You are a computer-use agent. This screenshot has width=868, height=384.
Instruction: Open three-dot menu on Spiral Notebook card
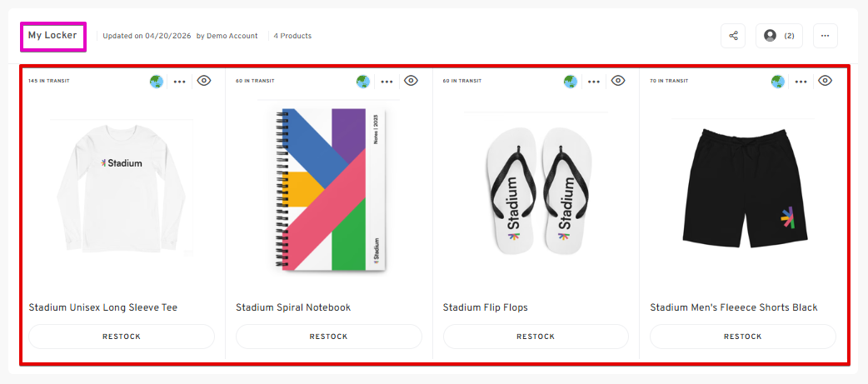click(x=387, y=82)
